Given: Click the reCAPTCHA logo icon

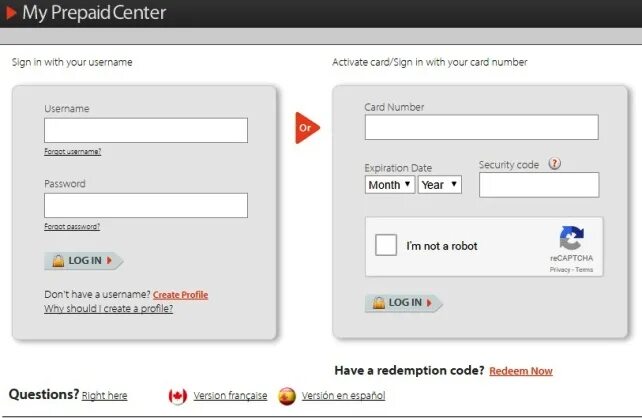Looking at the screenshot, I should point(572,238).
